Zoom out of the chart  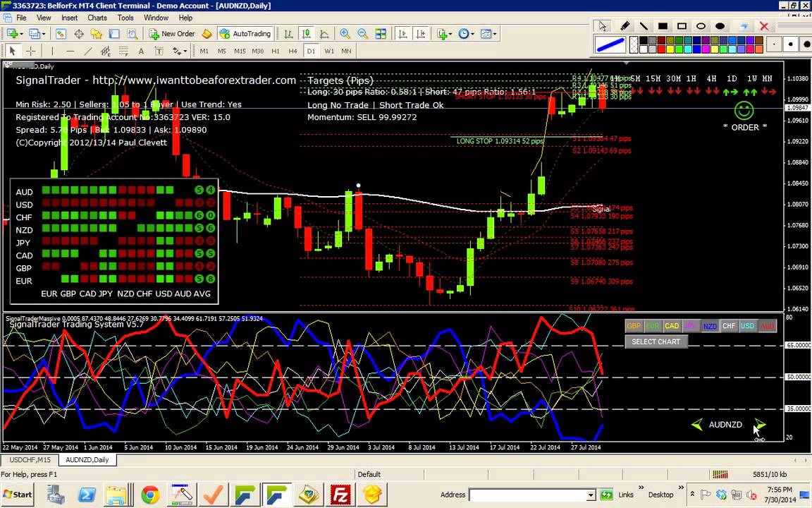362,34
